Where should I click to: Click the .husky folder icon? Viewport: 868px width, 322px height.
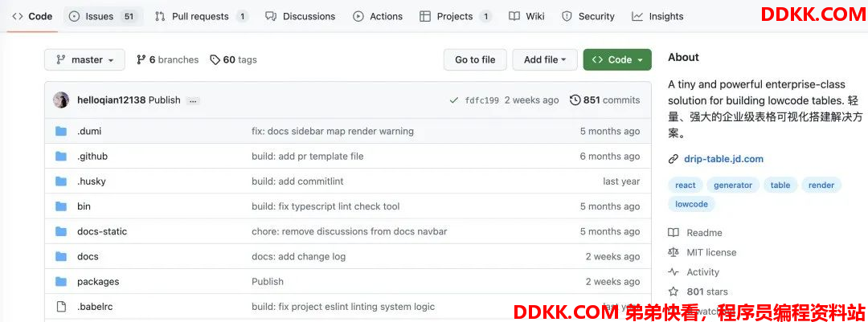click(61, 181)
